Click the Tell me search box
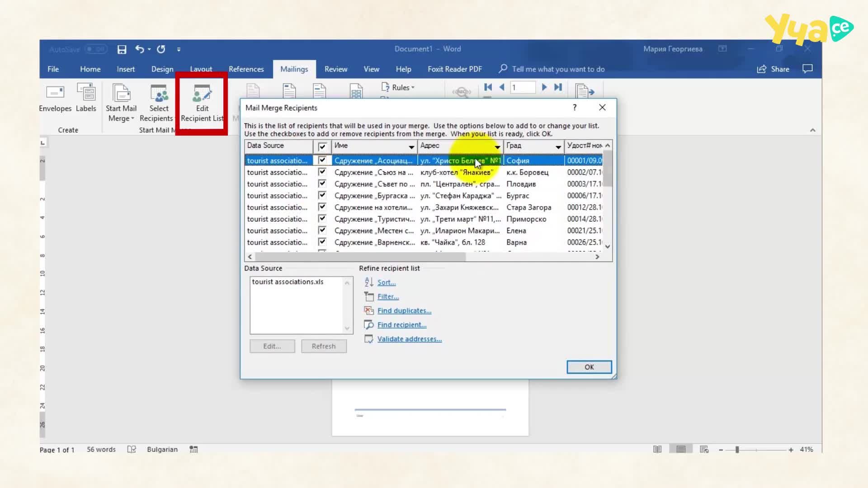 (558, 69)
